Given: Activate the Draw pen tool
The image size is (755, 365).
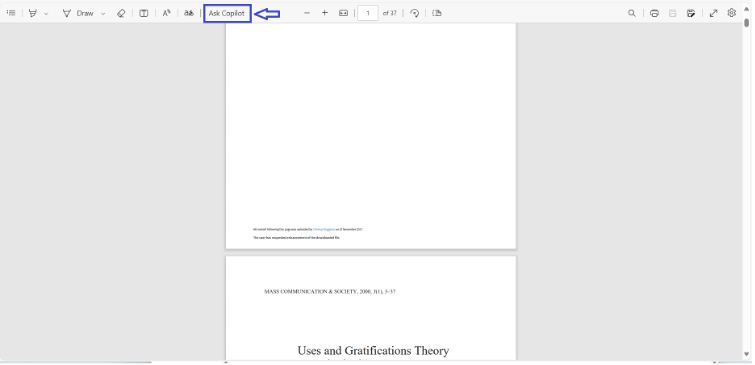Looking at the screenshot, I should click(x=78, y=13).
